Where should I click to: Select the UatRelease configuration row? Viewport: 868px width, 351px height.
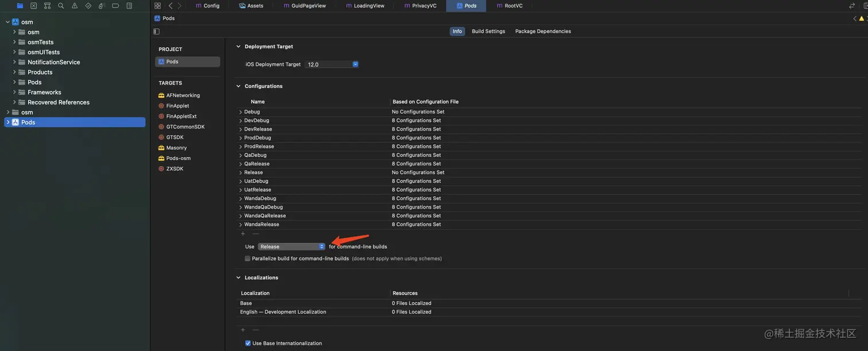click(548, 190)
